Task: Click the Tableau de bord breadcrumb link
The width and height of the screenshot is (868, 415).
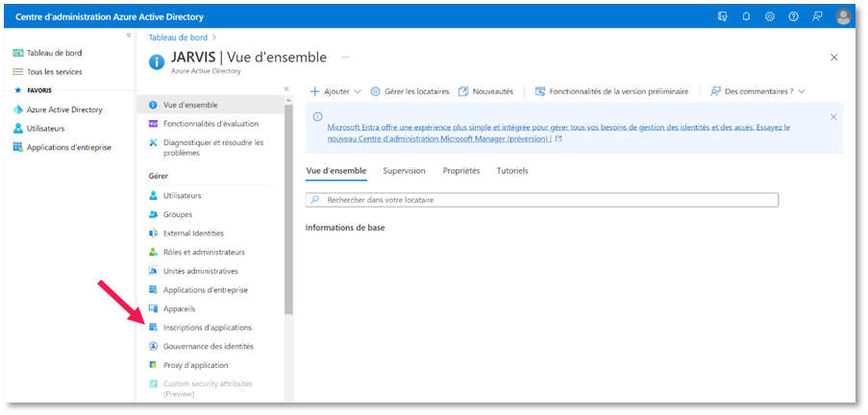Action: [x=178, y=37]
